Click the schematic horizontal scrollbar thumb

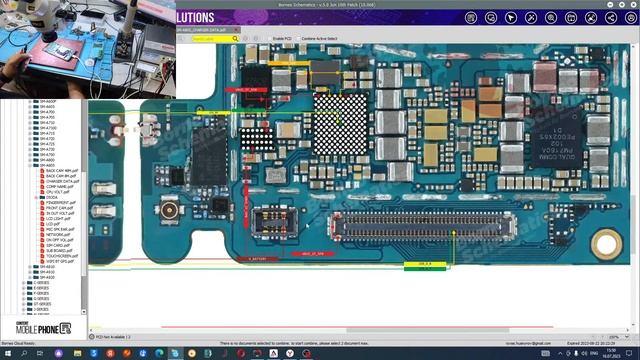pyautogui.click(x=427, y=330)
